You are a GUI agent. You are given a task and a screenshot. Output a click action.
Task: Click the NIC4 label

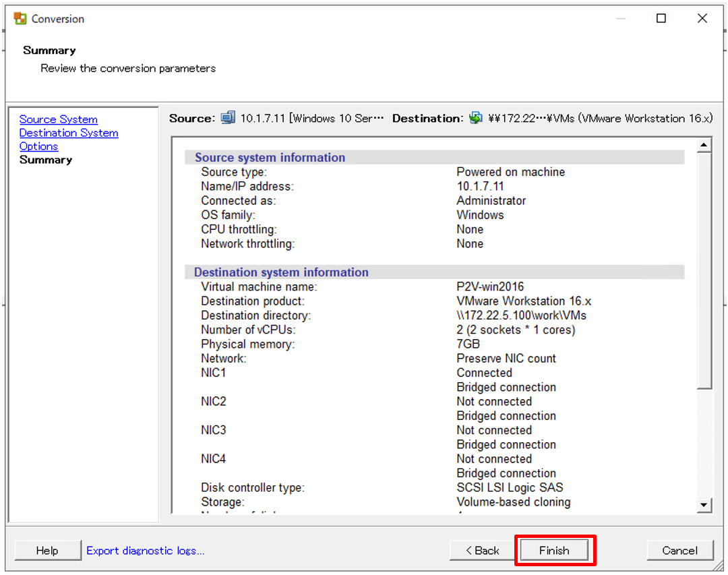pyautogui.click(x=213, y=459)
